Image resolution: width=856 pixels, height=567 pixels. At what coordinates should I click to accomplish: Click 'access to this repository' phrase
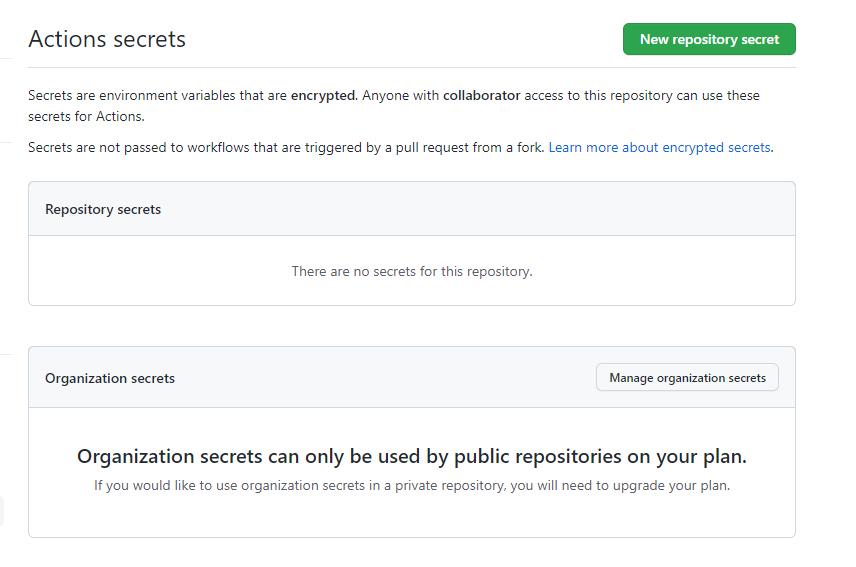[600, 96]
